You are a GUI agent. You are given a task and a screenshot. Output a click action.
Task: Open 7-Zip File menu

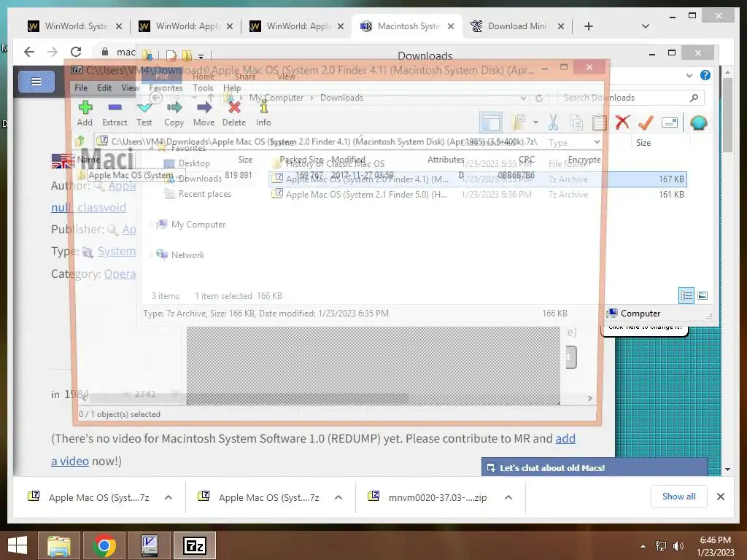tap(81, 87)
